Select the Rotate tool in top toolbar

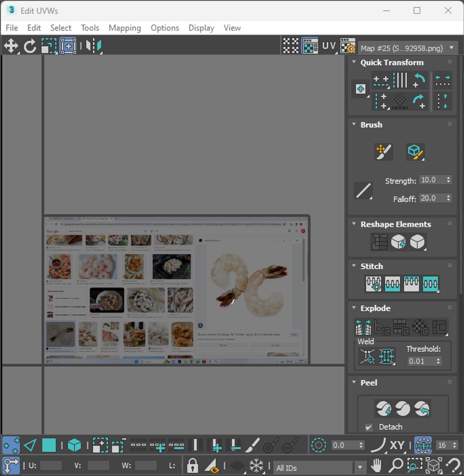click(30, 46)
